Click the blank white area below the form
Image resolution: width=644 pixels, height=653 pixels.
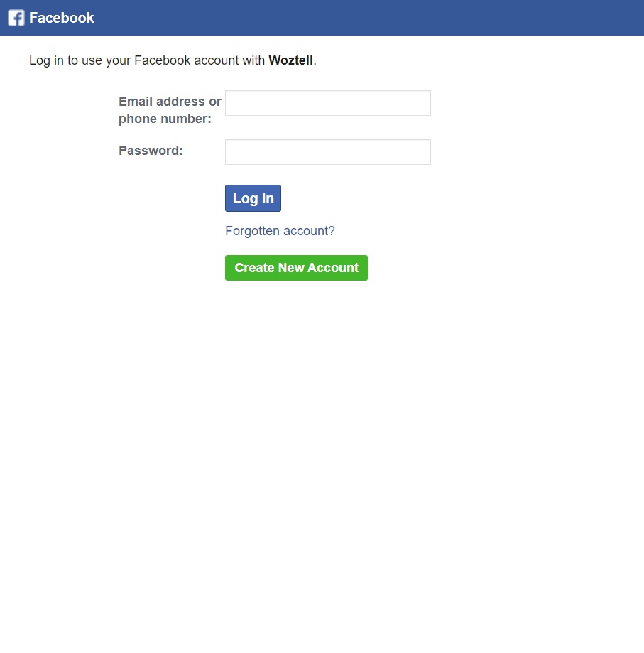[322, 458]
